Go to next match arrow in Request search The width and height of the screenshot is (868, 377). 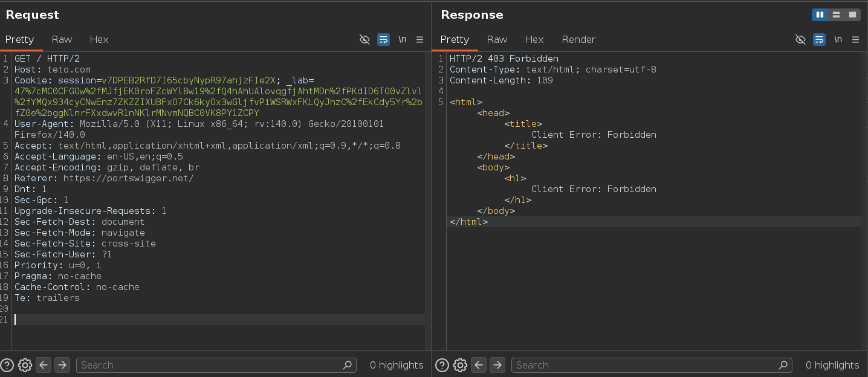click(x=62, y=365)
